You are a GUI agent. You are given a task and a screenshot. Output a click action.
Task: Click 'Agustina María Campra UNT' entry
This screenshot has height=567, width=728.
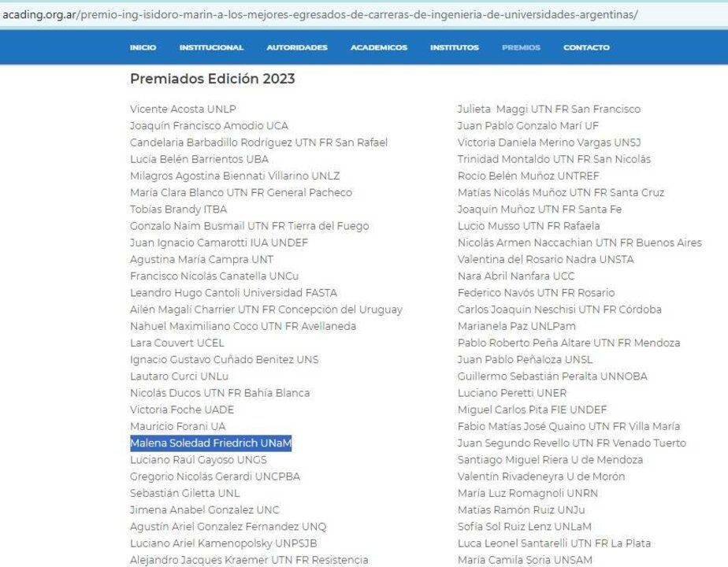pyautogui.click(x=202, y=259)
